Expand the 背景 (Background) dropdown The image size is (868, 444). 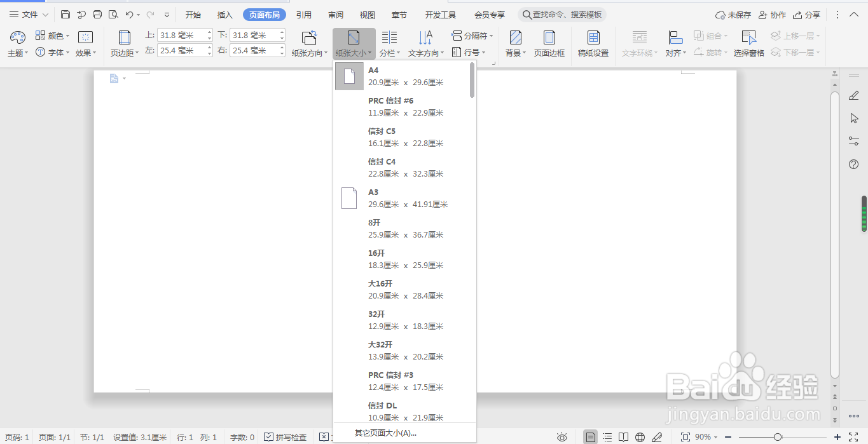(x=514, y=43)
